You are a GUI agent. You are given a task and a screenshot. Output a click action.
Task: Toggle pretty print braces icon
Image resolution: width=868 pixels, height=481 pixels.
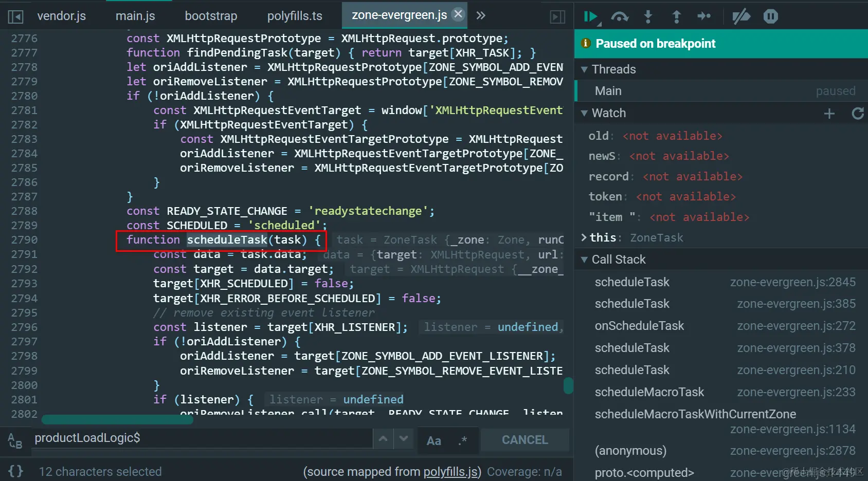click(16, 471)
